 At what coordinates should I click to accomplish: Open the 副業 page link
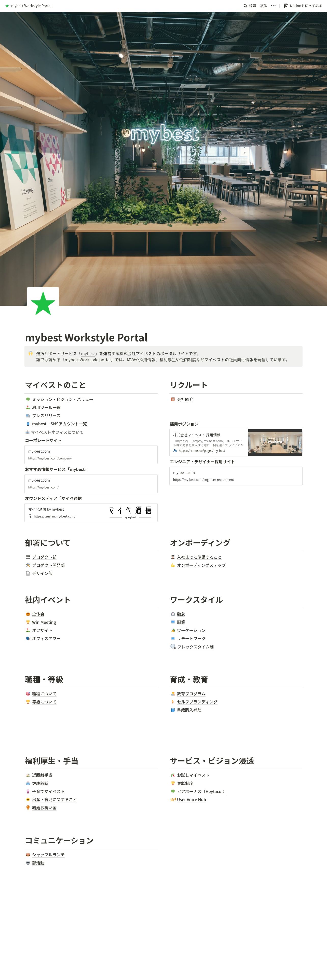pyautogui.click(x=181, y=622)
